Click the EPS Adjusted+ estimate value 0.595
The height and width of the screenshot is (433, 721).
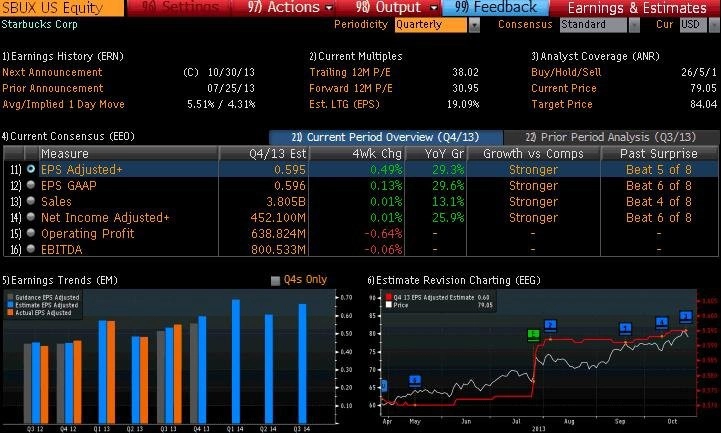pyautogui.click(x=290, y=170)
